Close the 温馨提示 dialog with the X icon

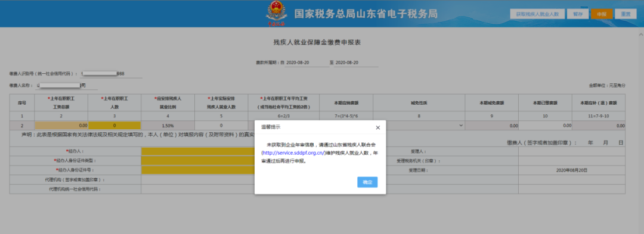click(378, 127)
